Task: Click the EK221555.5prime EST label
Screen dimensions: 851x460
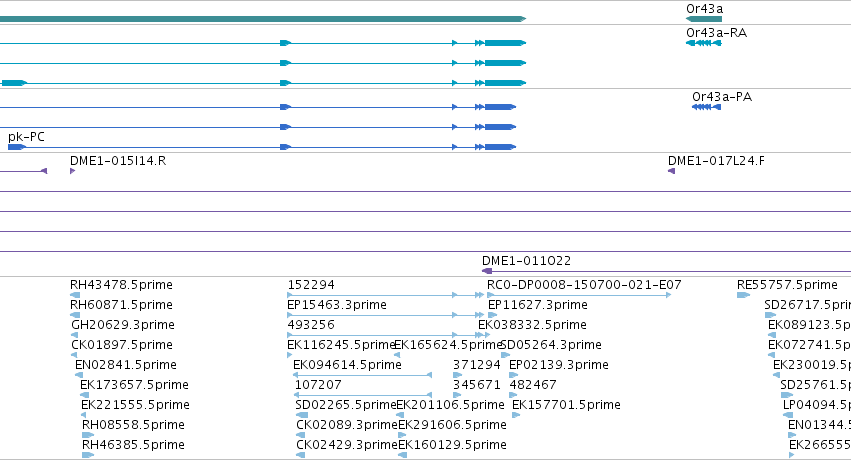Action: tap(135, 405)
